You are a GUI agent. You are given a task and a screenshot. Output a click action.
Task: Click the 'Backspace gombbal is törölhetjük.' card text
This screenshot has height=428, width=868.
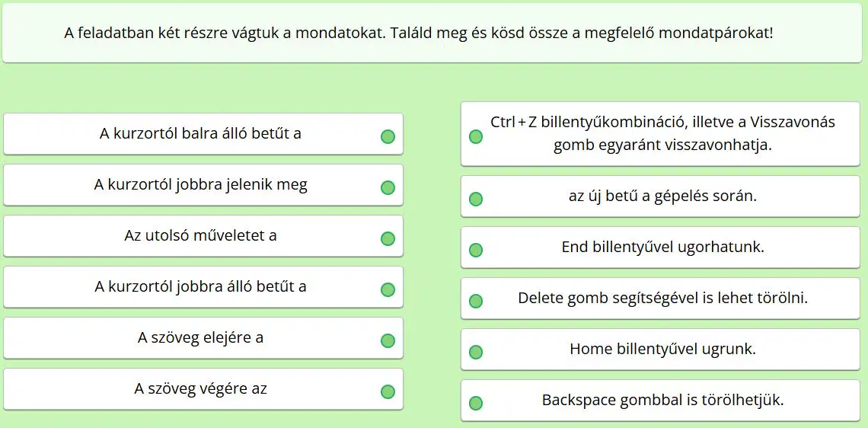pyautogui.click(x=662, y=400)
